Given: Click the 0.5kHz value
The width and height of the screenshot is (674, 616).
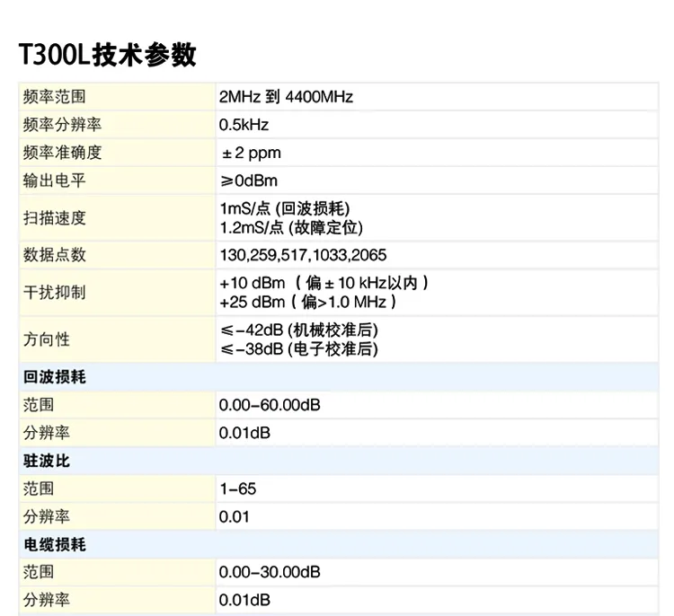Looking at the screenshot, I should point(244,125).
